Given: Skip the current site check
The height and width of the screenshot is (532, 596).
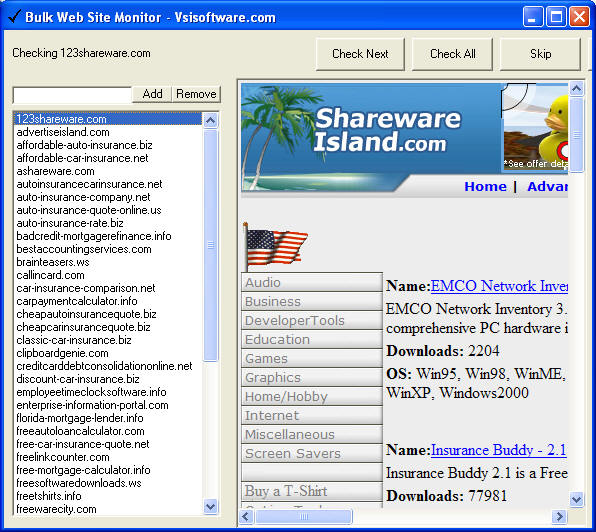Looking at the screenshot, I should (x=541, y=54).
